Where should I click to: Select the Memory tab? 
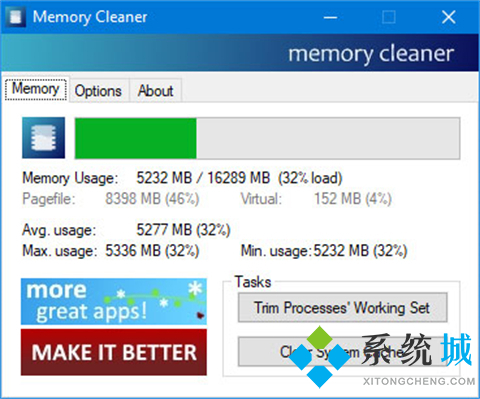[x=36, y=89]
